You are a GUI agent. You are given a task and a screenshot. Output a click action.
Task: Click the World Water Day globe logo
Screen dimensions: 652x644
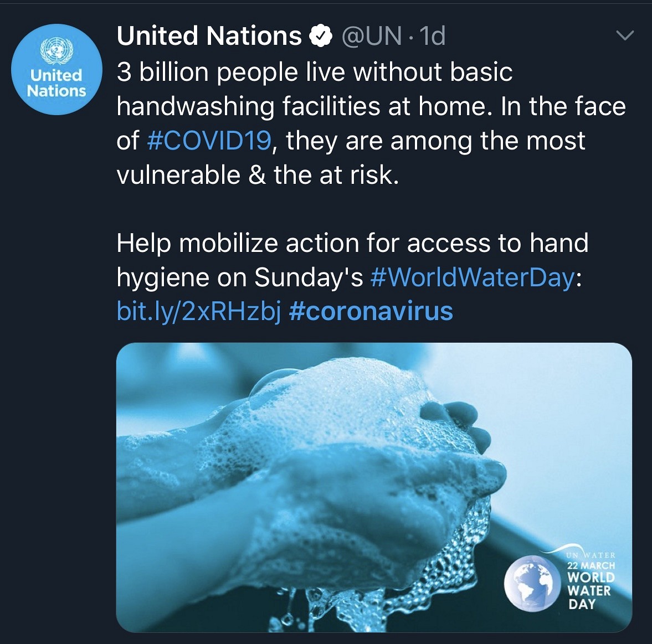pyautogui.click(x=530, y=583)
